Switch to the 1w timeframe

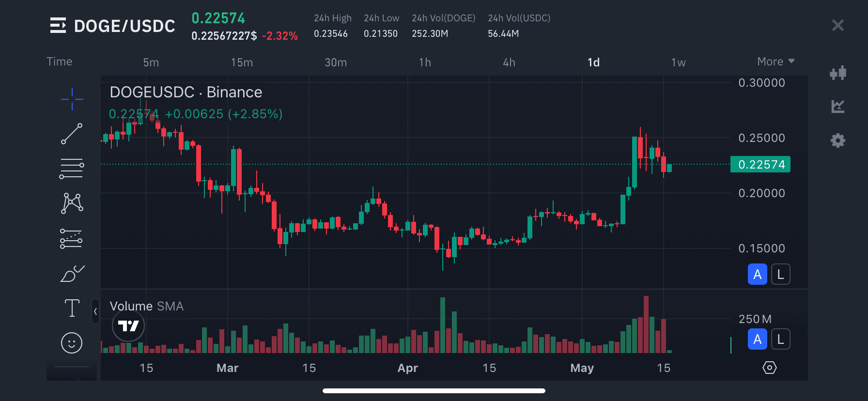point(678,62)
